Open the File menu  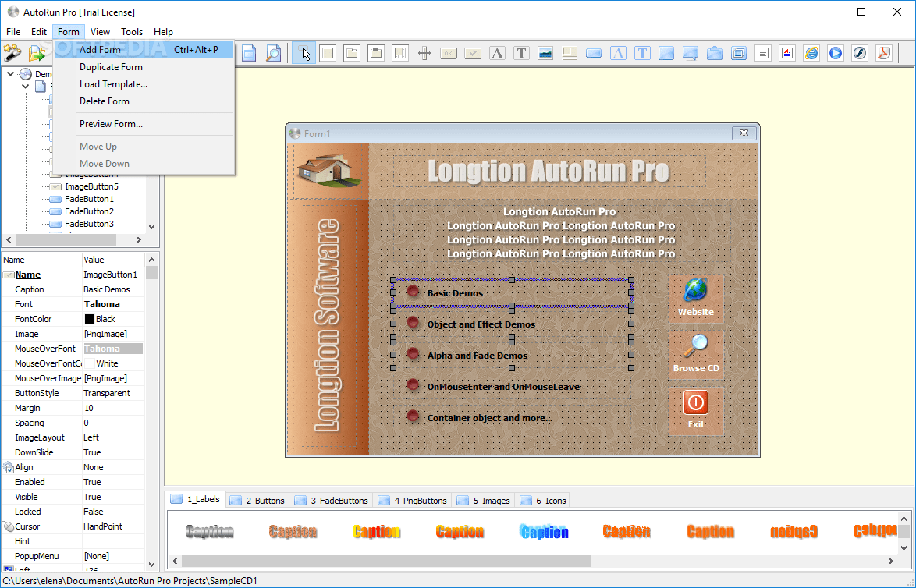click(12, 31)
